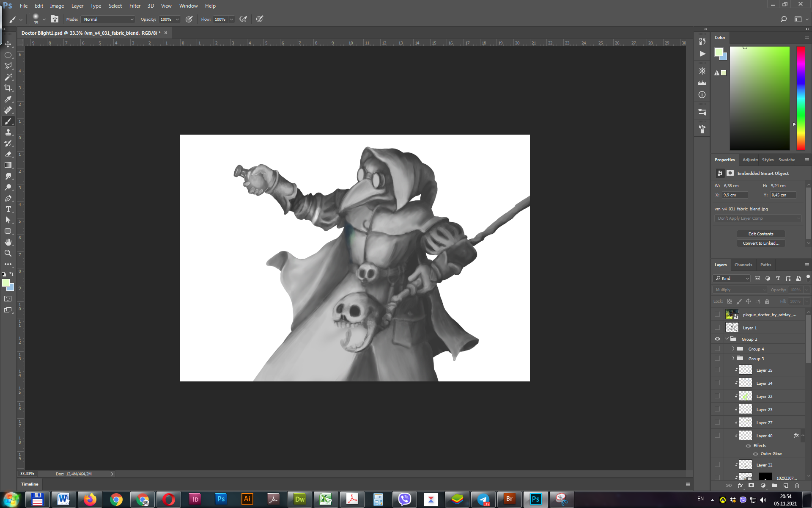Select the Clone Stamp tool
Screen dimensions: 812x508
[8, 132]
